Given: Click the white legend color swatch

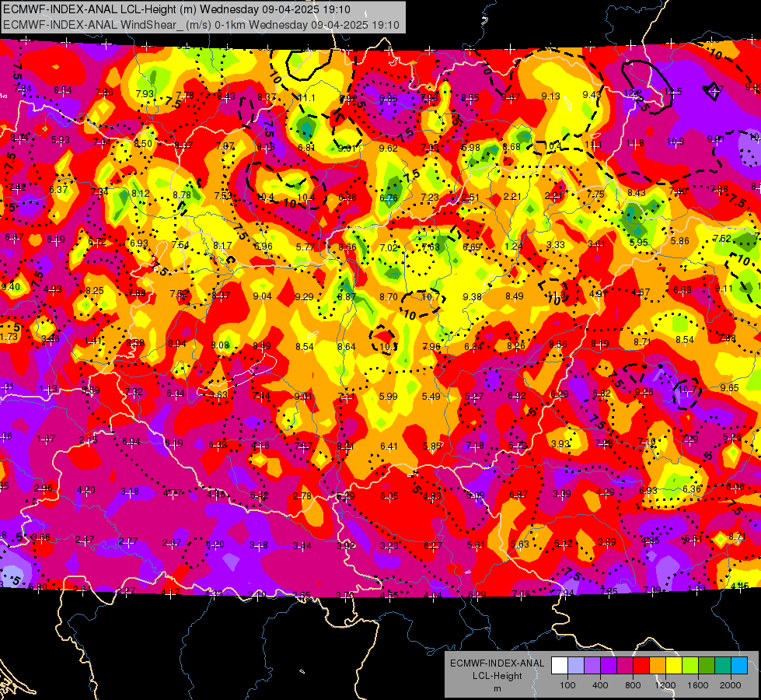Looking at the screenshot, I should 560,666.
